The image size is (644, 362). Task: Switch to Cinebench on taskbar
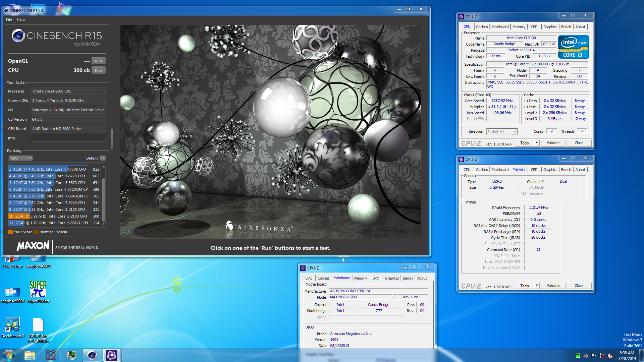tap(92, 355)
